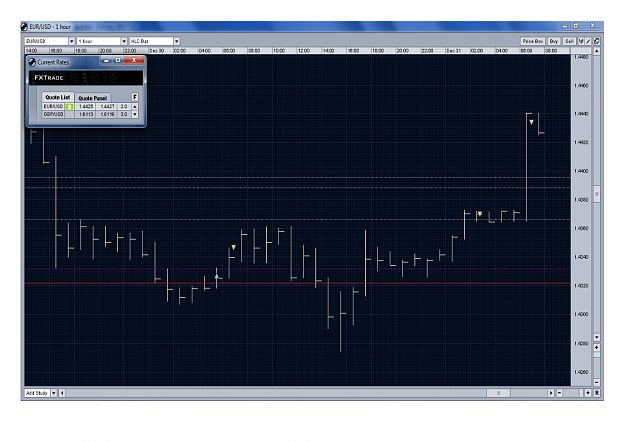Click horizontal scroll left arrow
625x442 pixels.
62,393
